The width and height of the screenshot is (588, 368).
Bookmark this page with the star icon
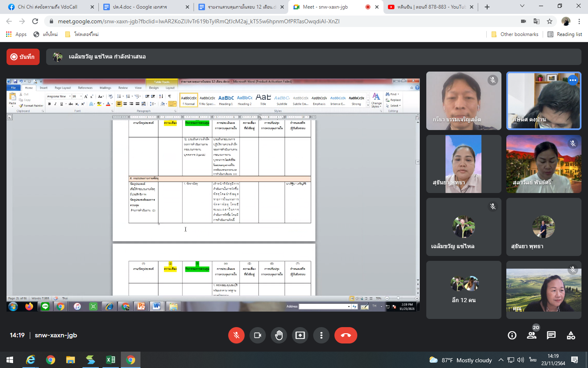(x=550, y=21)
